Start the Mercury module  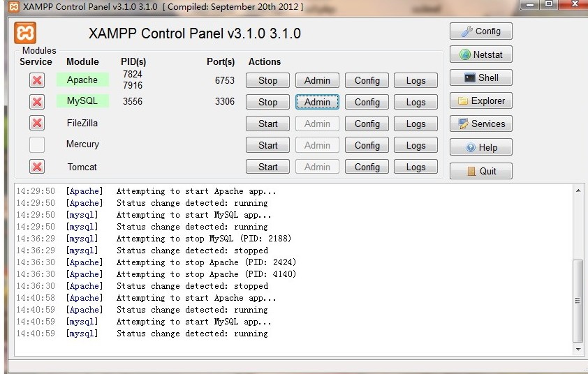[x=267, y=145]
